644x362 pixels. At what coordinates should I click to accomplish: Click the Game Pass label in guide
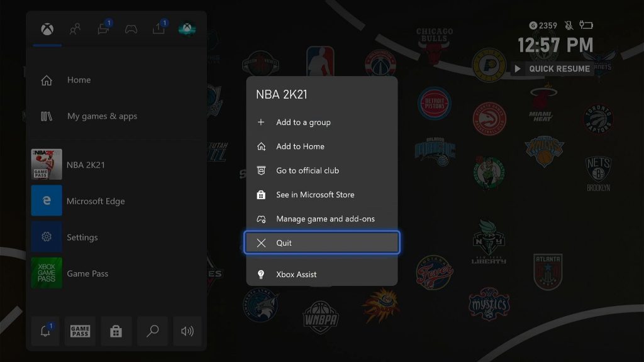pyautogui.click(x=87, y=273)
